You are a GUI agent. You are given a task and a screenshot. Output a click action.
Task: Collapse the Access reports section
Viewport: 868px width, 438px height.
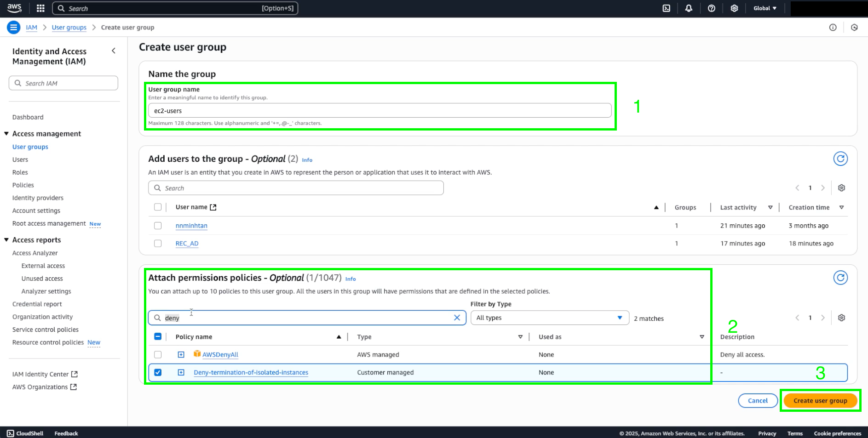[6, 240]
